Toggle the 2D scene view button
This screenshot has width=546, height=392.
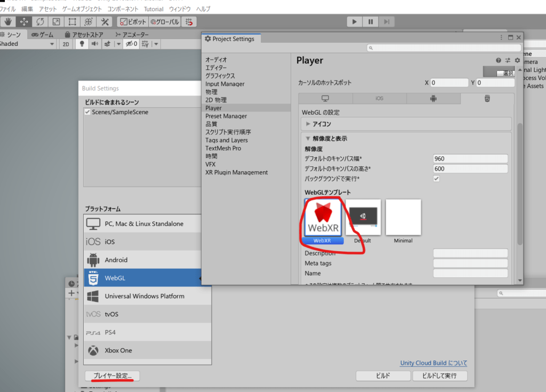click(x=66, y=44)
